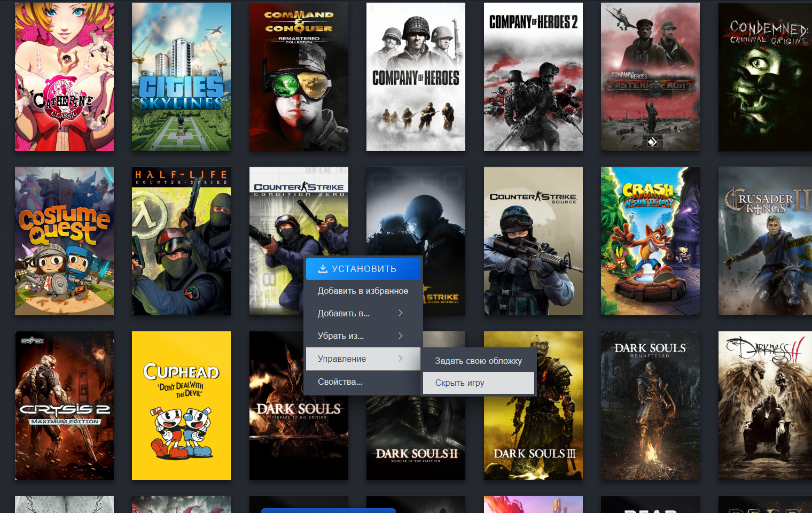Open Condemned Criminal Origins cover
Viewport: 812px width, 513px height.
coord(765,77)
